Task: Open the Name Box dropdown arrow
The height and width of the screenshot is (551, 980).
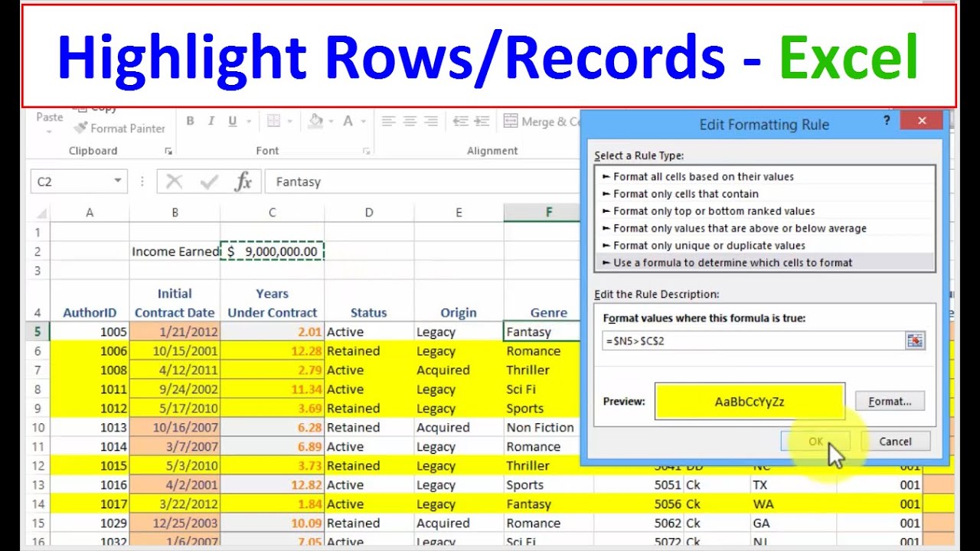Action: pos(117,181)
